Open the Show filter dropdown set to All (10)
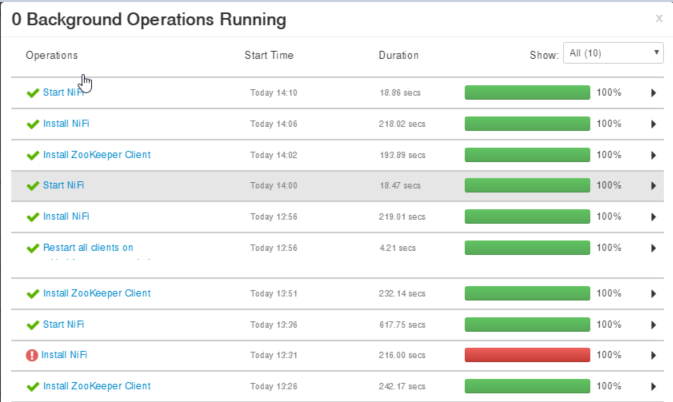This screenshot has width=673, height=402. click(x=613, y=53)
